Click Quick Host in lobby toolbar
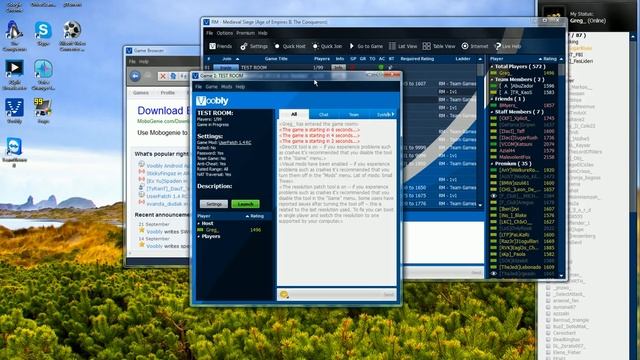Image resolution: width=640 pixels, height=360 pixels. coord(290,46)
